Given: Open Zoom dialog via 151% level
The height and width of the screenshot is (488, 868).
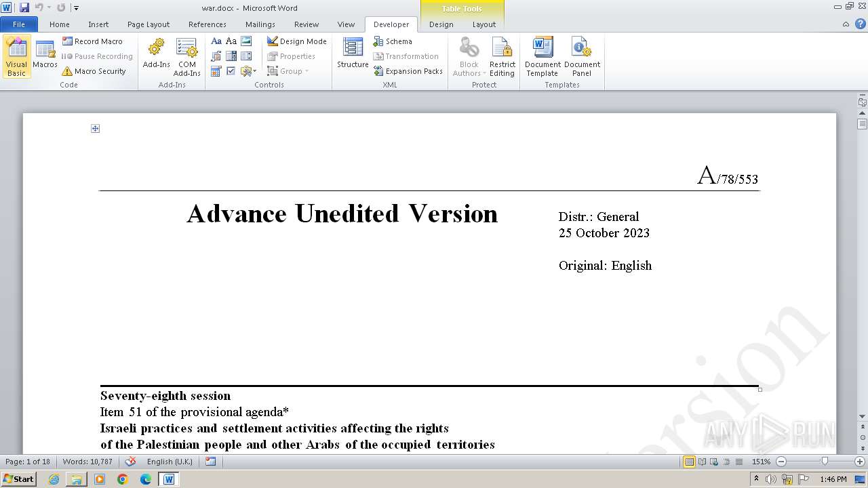Looking at the screenshot, I should pyautogui.click(x=761, y=462).
